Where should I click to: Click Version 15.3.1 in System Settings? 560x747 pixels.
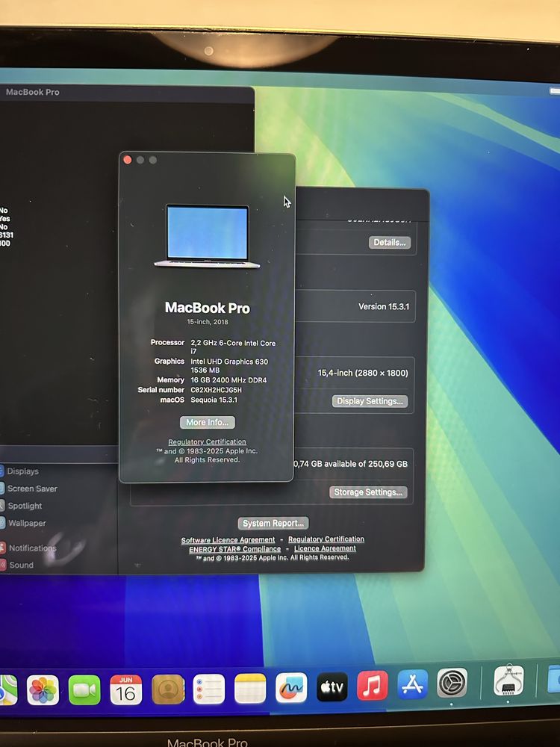click(384, 306)
